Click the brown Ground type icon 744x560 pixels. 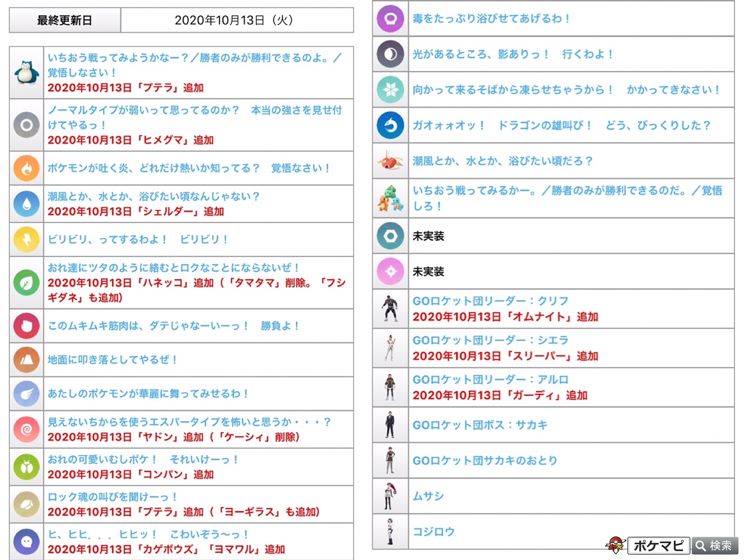pos(27,360)
